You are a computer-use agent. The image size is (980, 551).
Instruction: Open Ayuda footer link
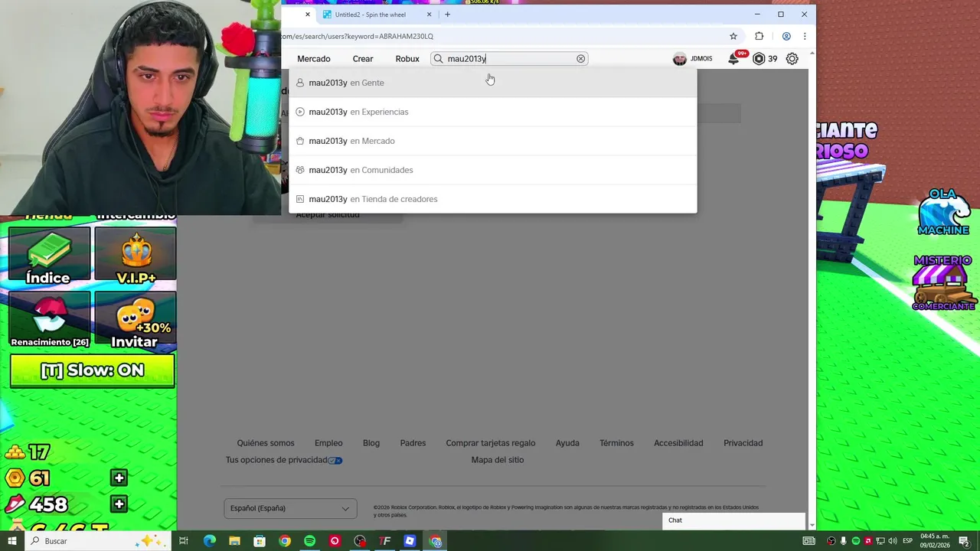(x=567, y=443)
